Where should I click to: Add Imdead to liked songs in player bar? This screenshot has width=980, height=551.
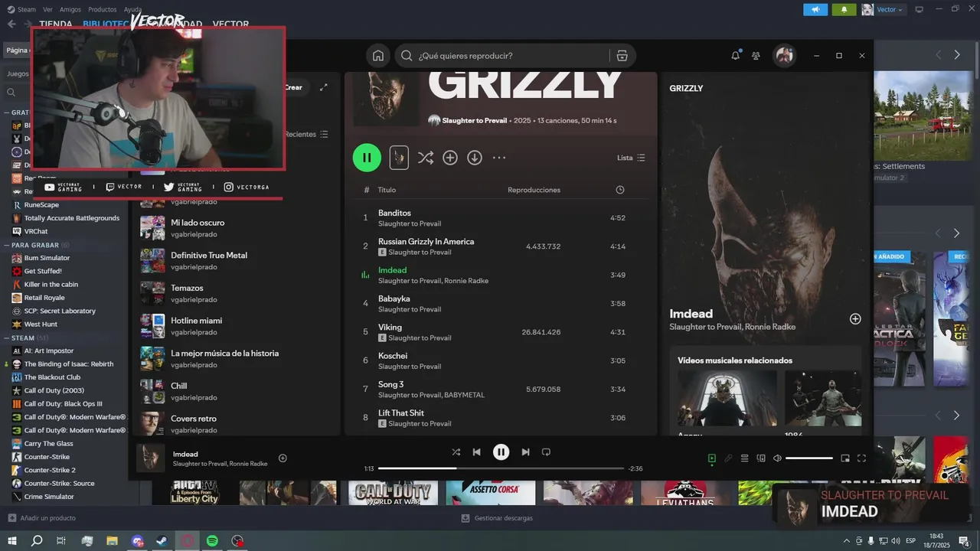click(x=283, y=458)
